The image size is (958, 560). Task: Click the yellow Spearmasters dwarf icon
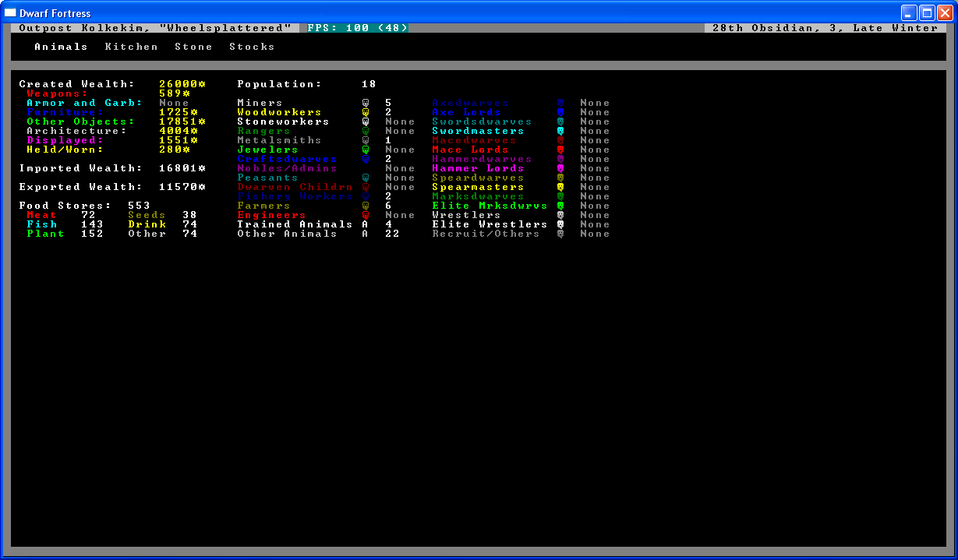[x=560, y=187]
